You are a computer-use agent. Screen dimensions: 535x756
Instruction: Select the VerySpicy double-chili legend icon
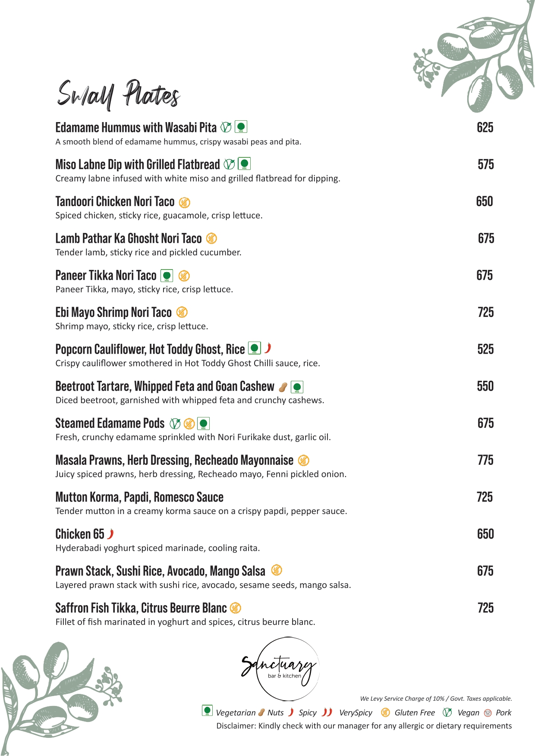(327, 712)
